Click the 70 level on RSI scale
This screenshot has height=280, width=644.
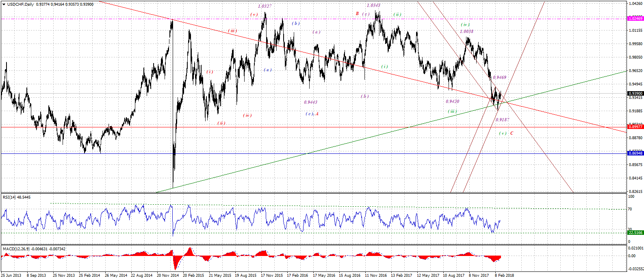click(x=630, y=210)
